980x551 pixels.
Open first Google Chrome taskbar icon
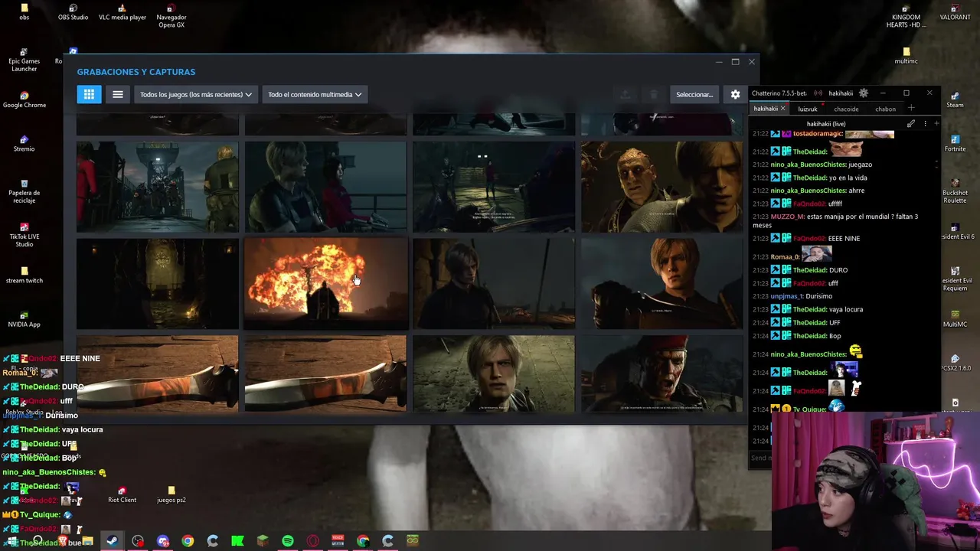click(188, 540)
